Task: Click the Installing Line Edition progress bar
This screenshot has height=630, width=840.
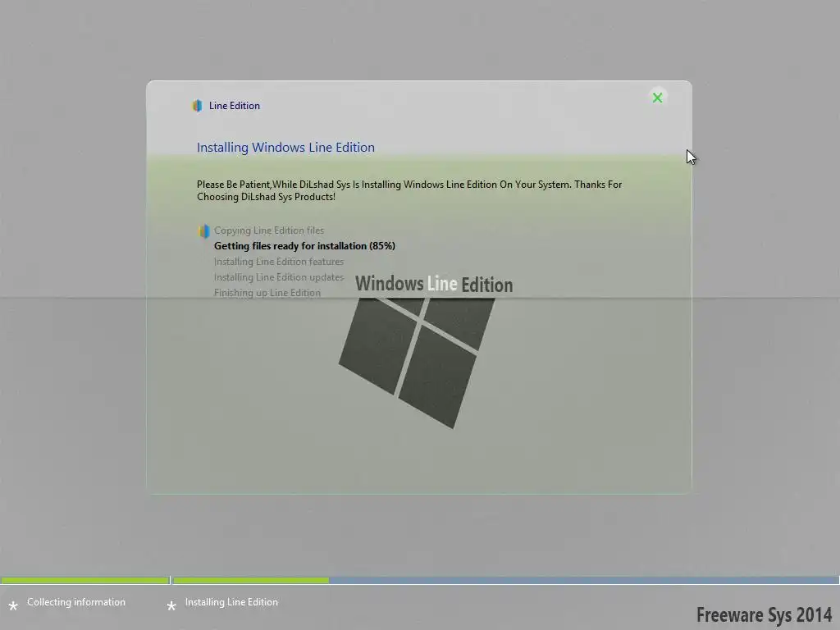Action: [x=505, y=580]
